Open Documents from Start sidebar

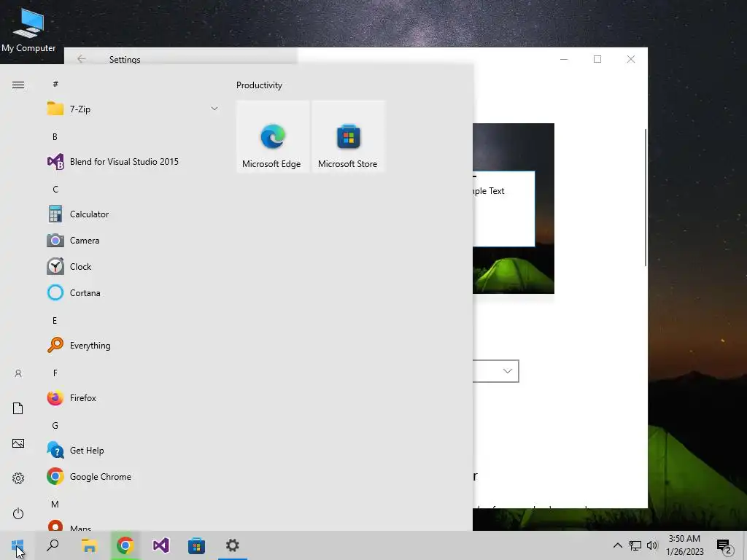tap(18, 408)
